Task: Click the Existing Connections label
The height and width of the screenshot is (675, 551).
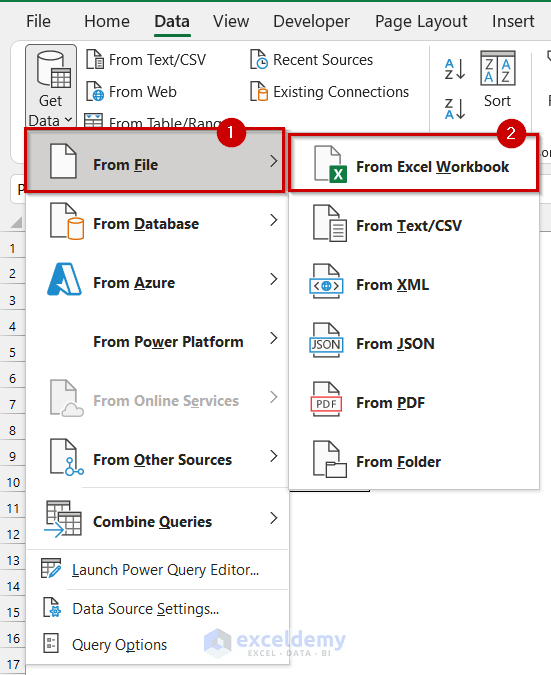Action: 341,92
